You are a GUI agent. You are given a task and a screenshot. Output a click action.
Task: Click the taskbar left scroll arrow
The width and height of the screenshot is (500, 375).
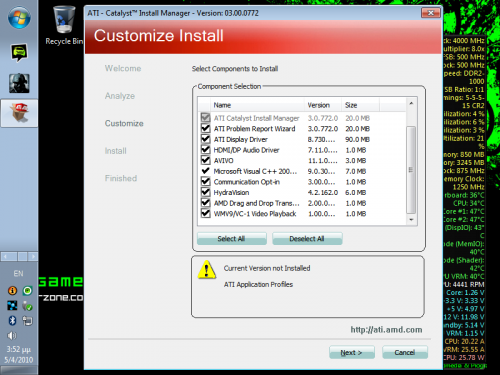(6, 256)
